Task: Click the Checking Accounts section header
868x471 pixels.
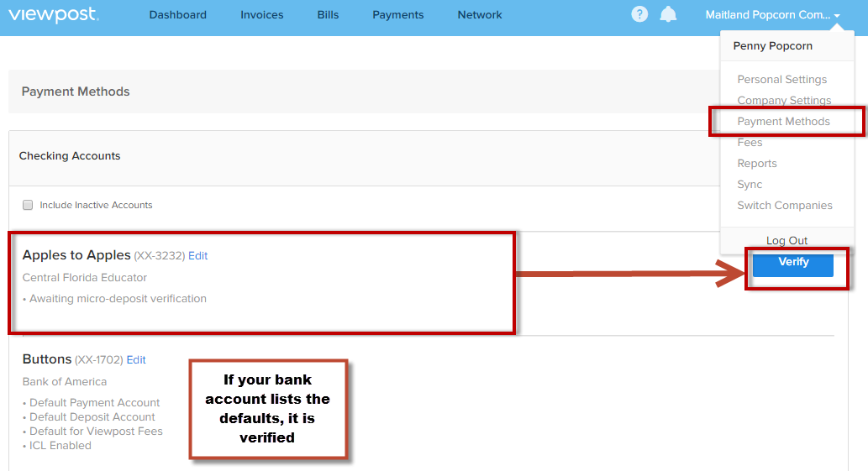Action: (x=70, y=156)
